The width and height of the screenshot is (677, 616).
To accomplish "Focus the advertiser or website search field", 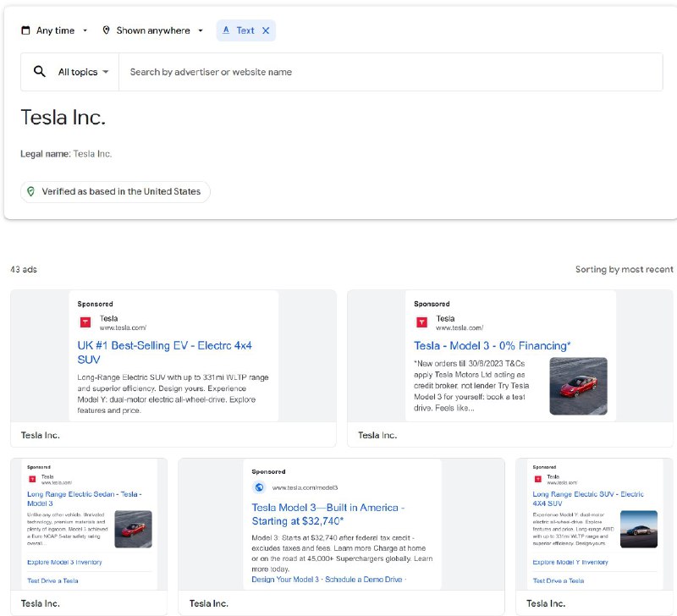I will [x=390, y=72].
